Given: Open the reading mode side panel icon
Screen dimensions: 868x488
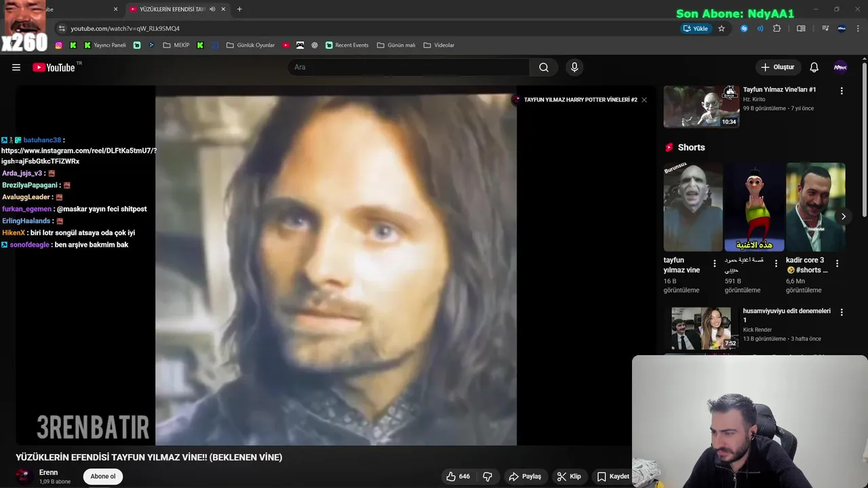Looking at the screenshot, I should 801,28.
